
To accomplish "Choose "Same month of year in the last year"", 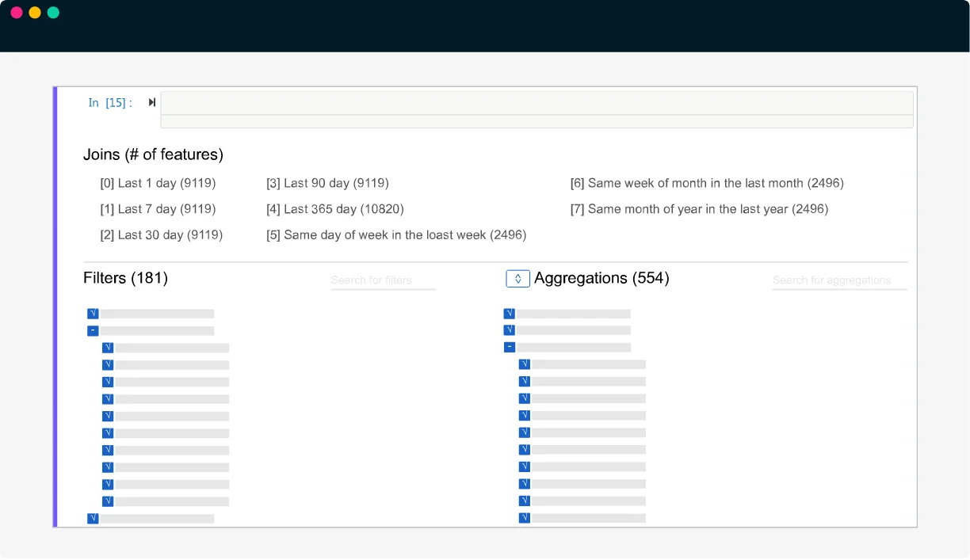I will pyautogui.click(x=699, y=209).
